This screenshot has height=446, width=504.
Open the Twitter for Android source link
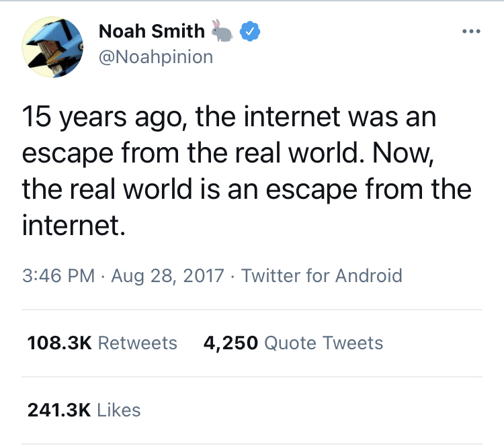[321, 275]
